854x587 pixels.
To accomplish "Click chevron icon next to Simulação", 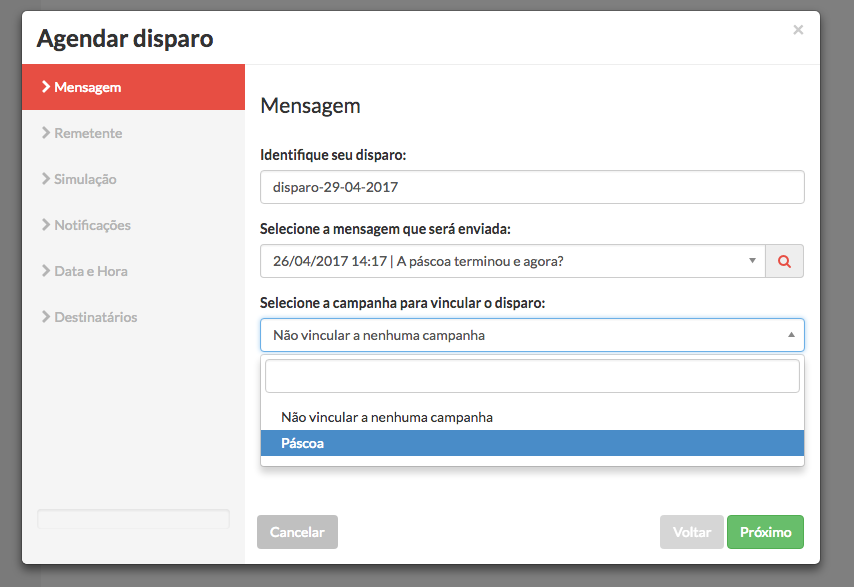I will tap(46, 179).
